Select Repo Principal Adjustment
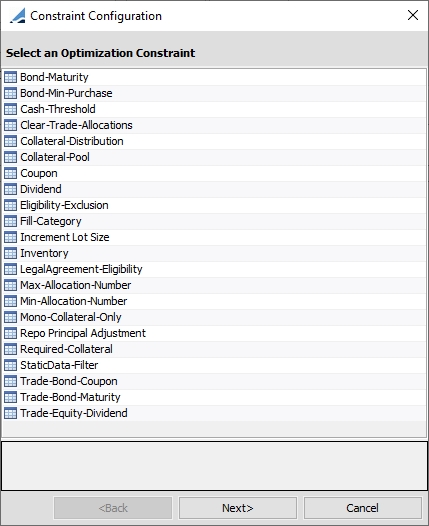The image size is (429, 526). (214, 333)
